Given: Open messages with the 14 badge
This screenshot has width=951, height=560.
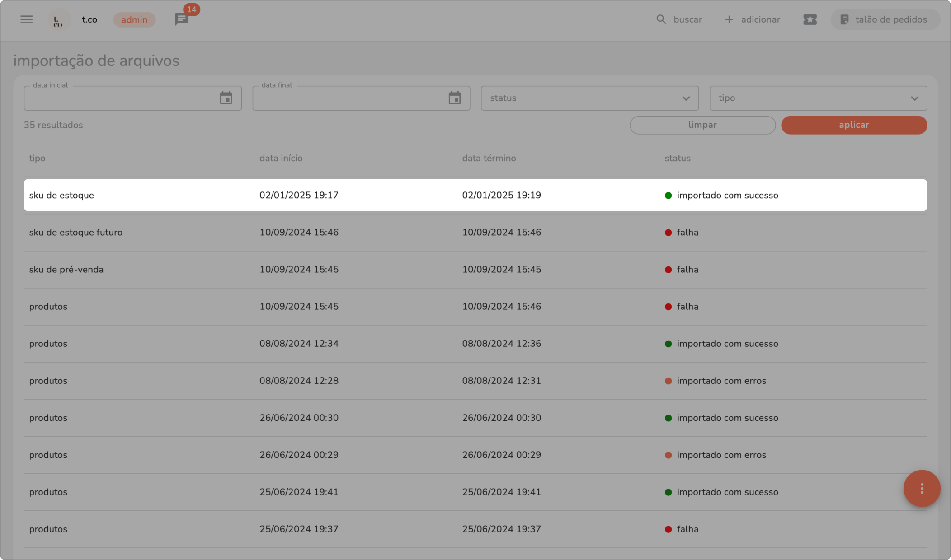Looking at the screenshot, I should [182, 19].
